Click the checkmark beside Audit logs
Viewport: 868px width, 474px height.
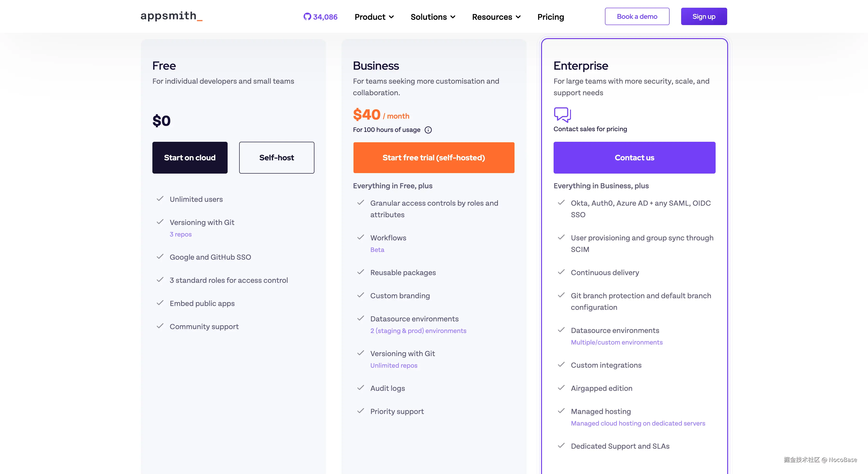360,388
